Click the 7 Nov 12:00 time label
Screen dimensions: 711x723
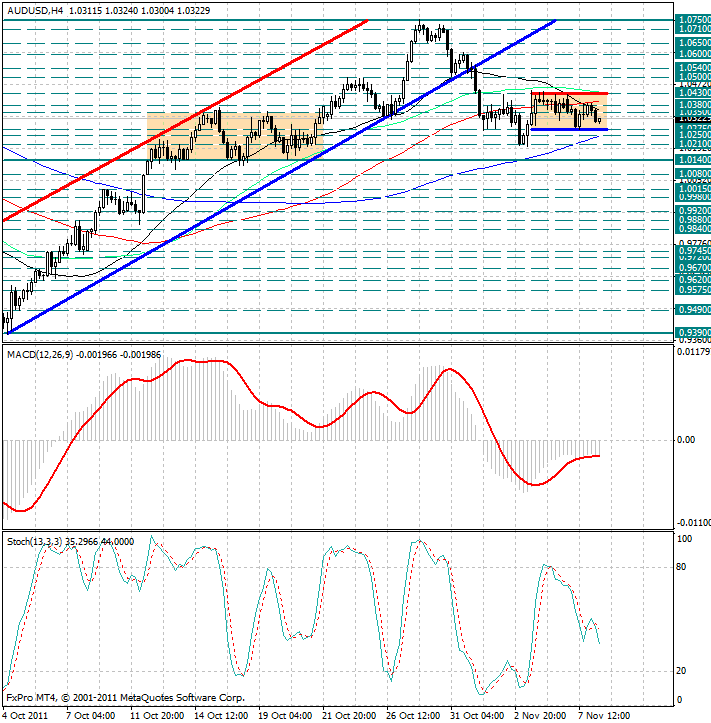604,715
